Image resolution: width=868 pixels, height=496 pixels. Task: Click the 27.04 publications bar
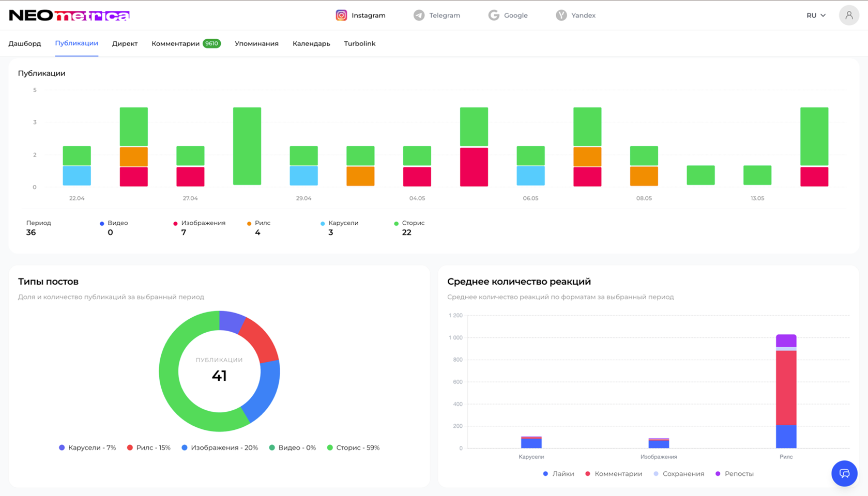190,166
